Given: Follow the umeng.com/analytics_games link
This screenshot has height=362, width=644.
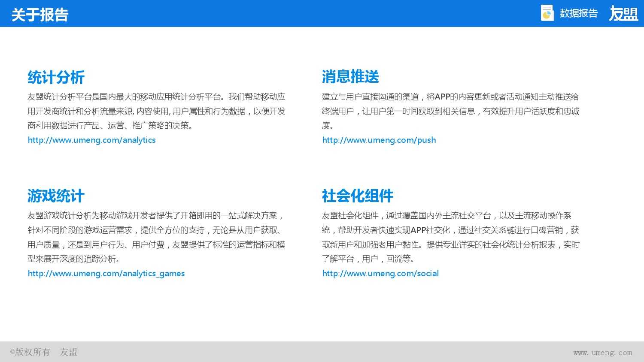Looking at the screenshot, I should click(x=106, y=274).
